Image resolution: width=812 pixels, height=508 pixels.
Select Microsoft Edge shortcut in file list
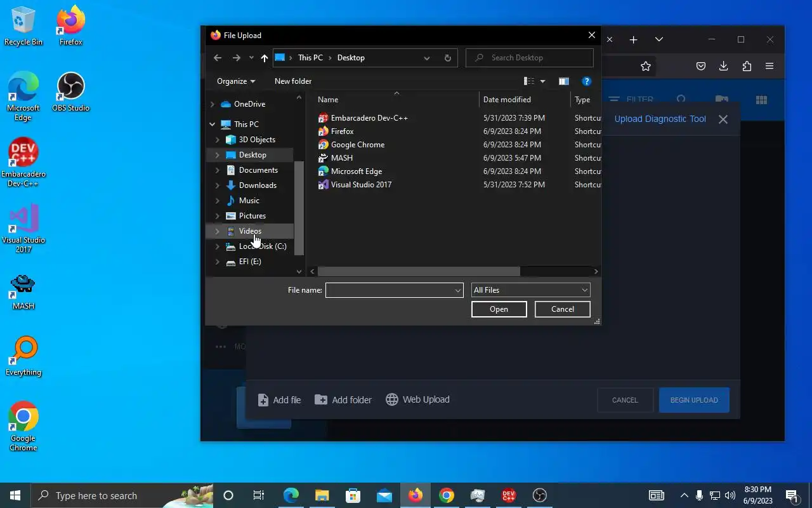point(356,171)
